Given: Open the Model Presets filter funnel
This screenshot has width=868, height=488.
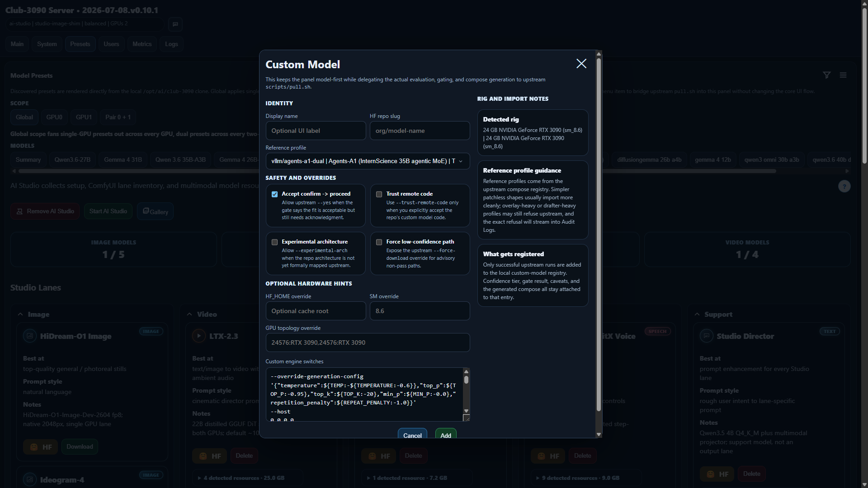Looking at the screenshot, I should click(x=827, y=75).
